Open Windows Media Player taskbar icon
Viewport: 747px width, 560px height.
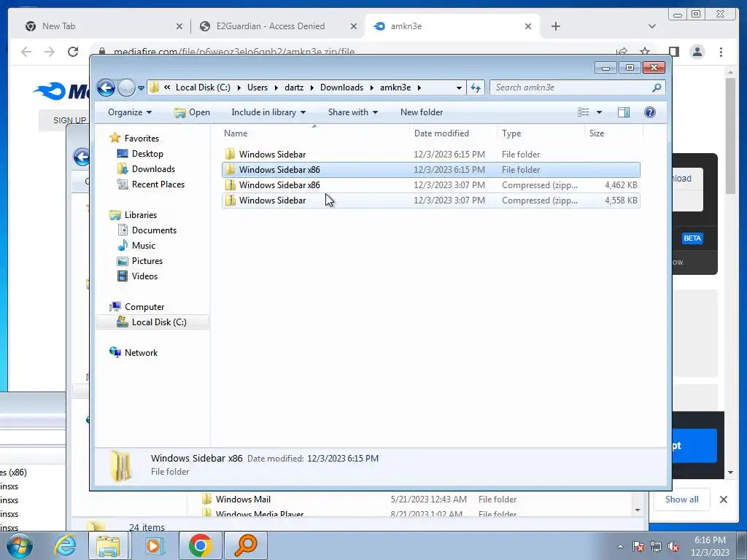tap(153, 545)
